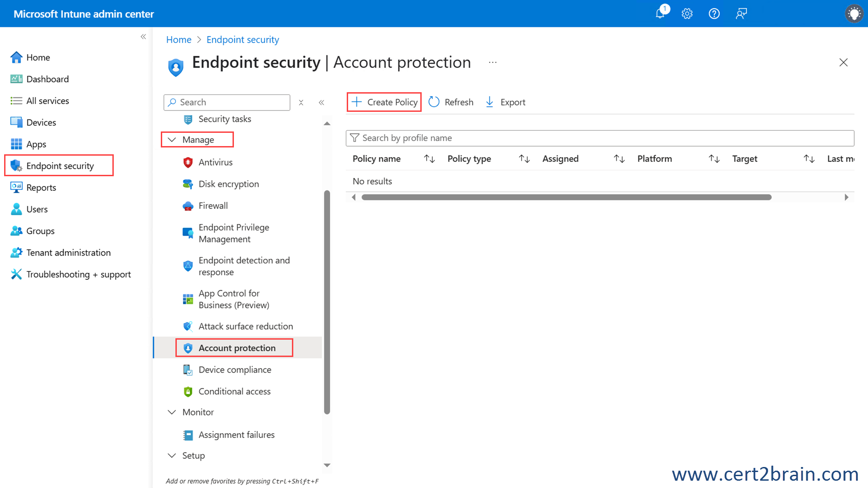
Task: Click the vertical scrollbar in the menu pane
Action: (327, 302)
